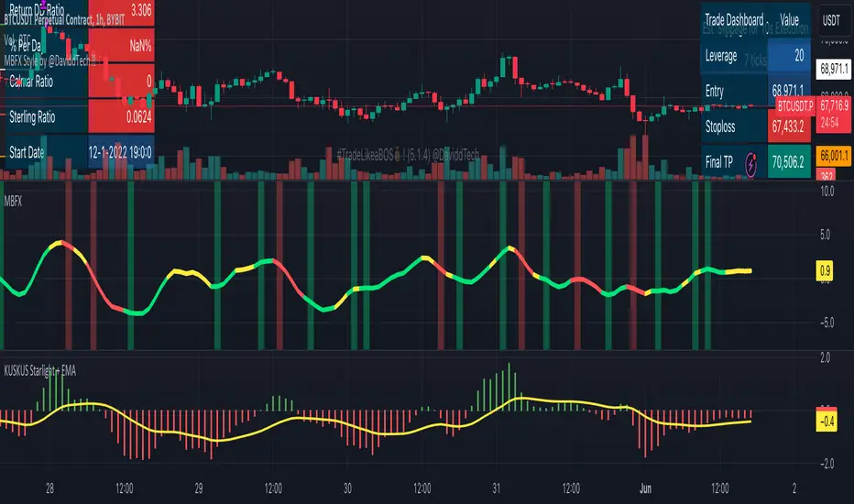
Task: Click the BTCUSDT.P symbol price label
Action: coord(795,105)
